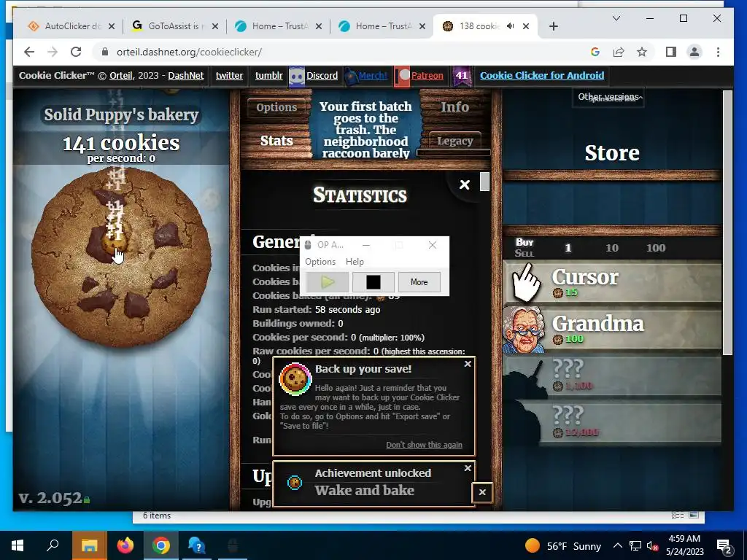Open the Discord link
Viewport: 747px width, 560px height.
click(x=322, y=75)
